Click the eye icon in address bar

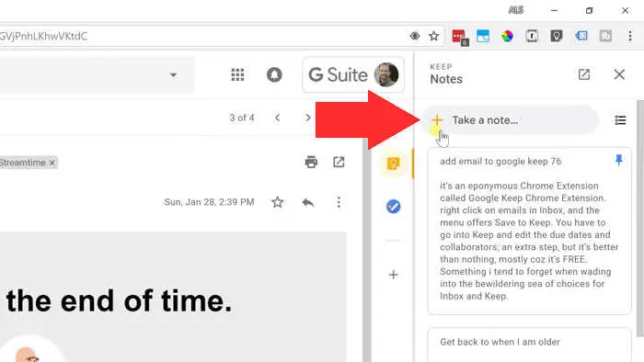415,36
